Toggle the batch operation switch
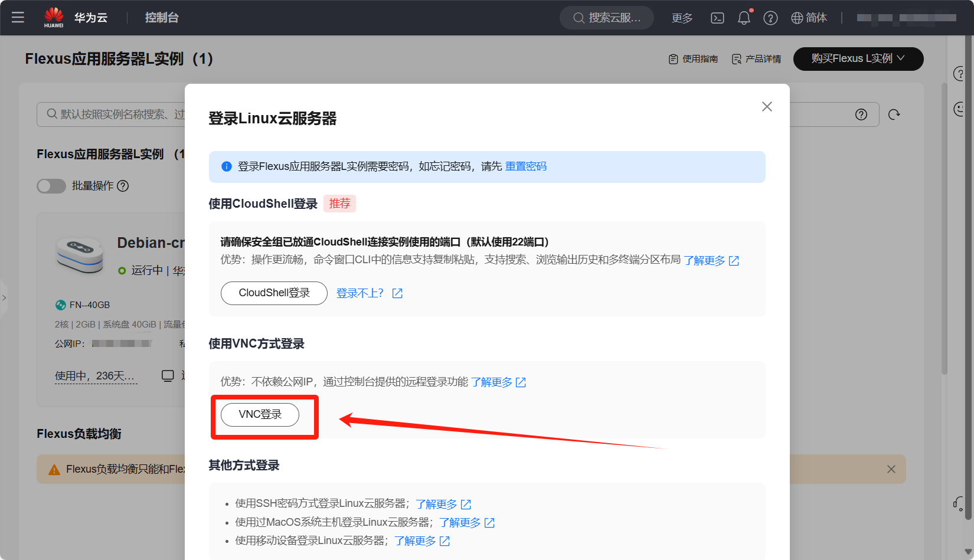Screen dimensions: 974x560 51,186
